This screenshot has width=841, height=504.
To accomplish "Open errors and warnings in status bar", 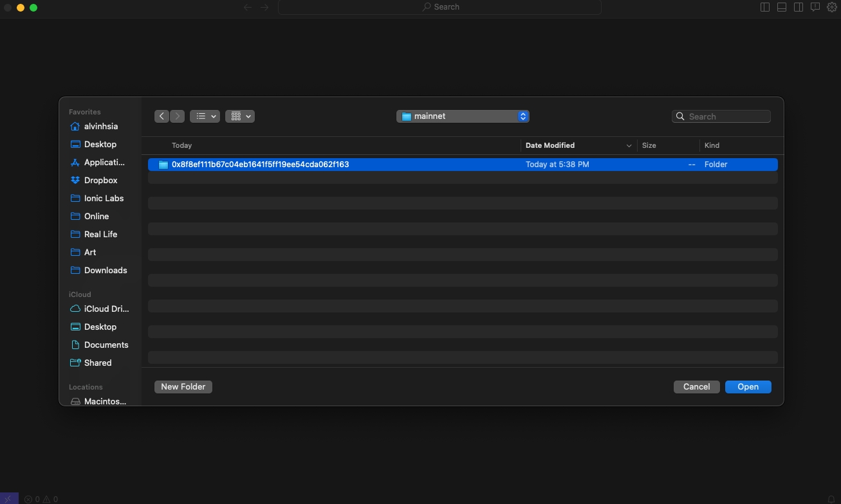I will [41, 499].
